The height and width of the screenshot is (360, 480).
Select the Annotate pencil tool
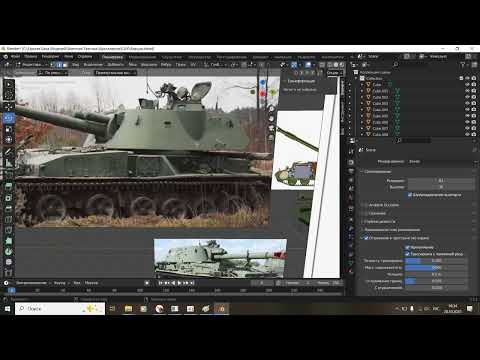pos(9,152)
